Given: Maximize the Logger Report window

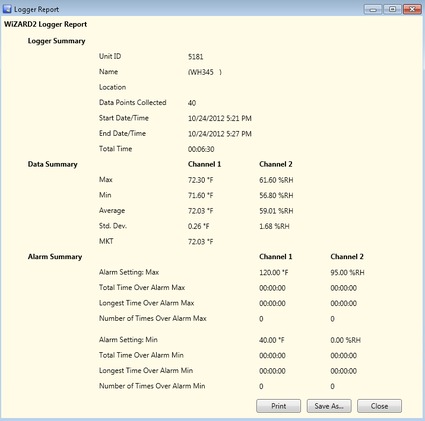Looking at the screenshot, I should pos(392,9).
